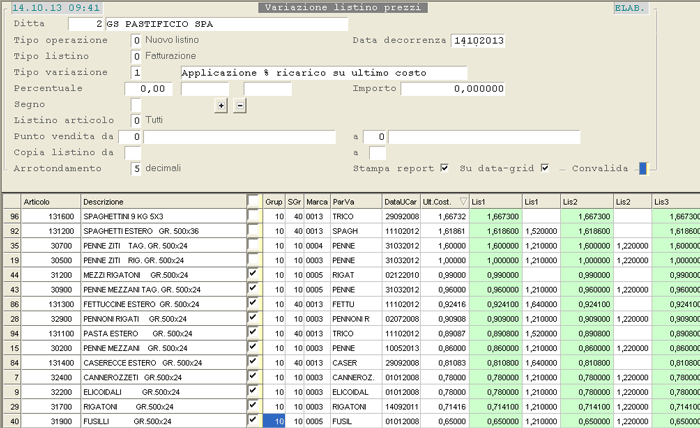Uncheck the PASTA ESTERO row checkbox
This screenshot has width=700, height=428.
coord(253,333)
